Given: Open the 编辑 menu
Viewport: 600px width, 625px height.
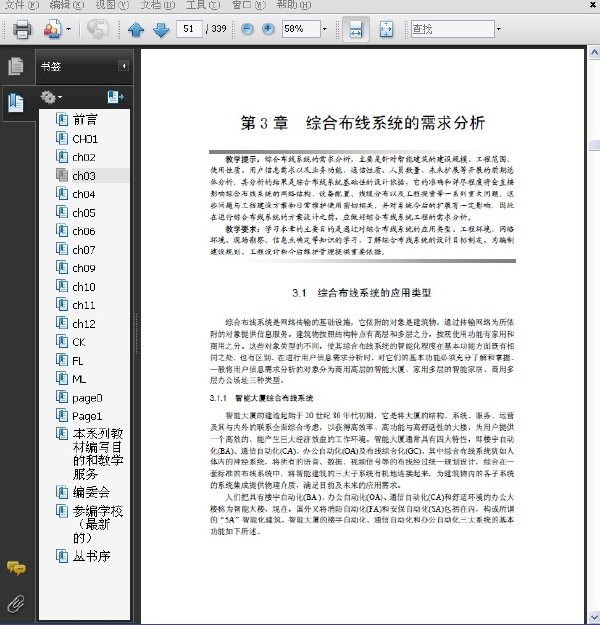Looking at the screenshot, I should click(67, 5).
